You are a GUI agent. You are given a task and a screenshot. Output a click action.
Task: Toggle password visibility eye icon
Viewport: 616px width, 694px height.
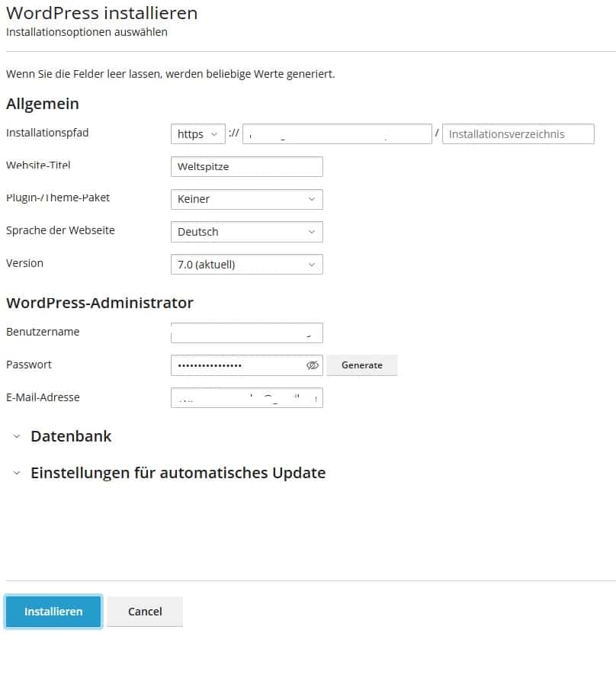tap(313, 365)
